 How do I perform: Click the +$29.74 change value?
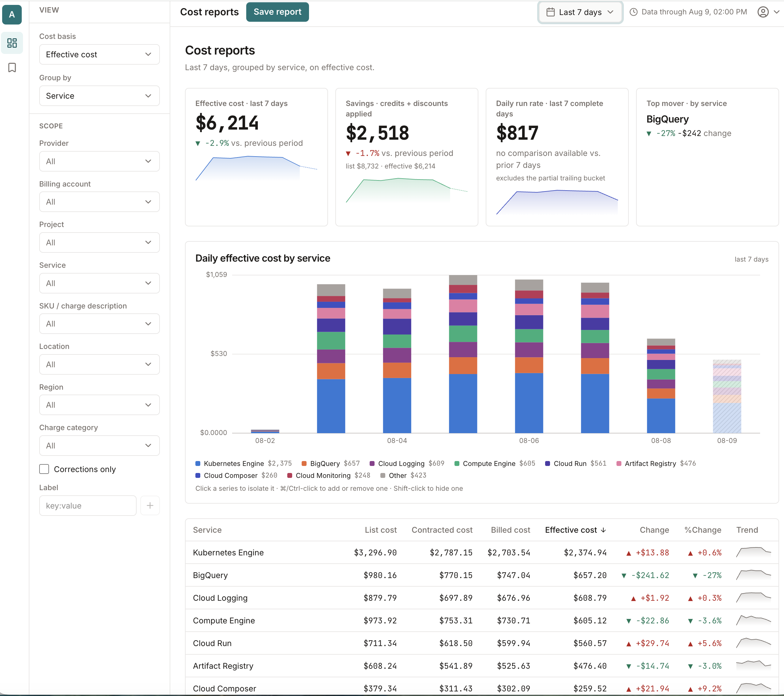(652, 643)
